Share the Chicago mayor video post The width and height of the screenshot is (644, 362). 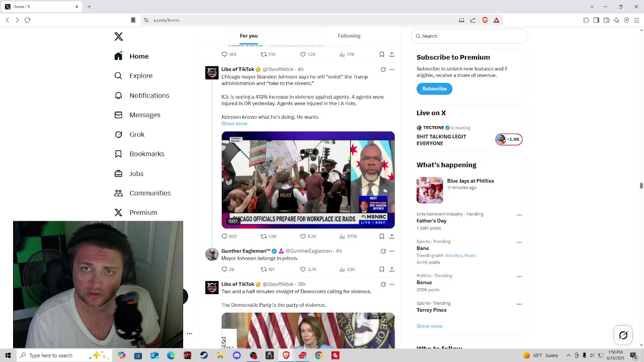[x=392, y=236]
